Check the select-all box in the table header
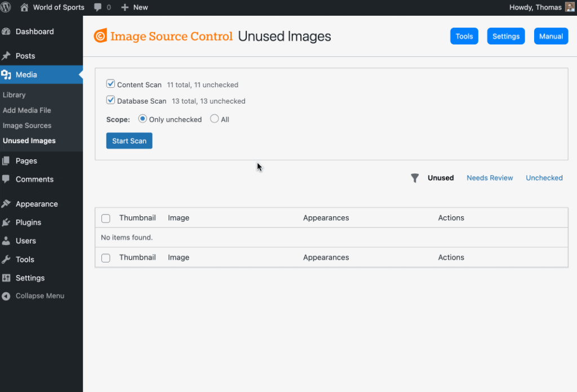This screenshot has width=577, height=392. point(105,218)
